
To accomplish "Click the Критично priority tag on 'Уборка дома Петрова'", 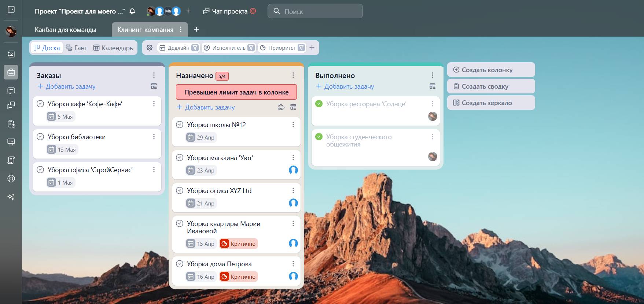I will click(x=239, y=277).
